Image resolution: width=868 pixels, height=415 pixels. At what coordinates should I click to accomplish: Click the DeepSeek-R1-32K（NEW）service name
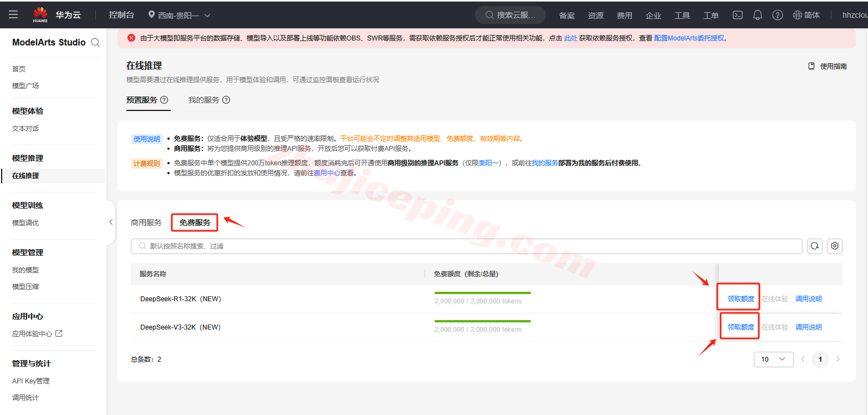point(181,298)
